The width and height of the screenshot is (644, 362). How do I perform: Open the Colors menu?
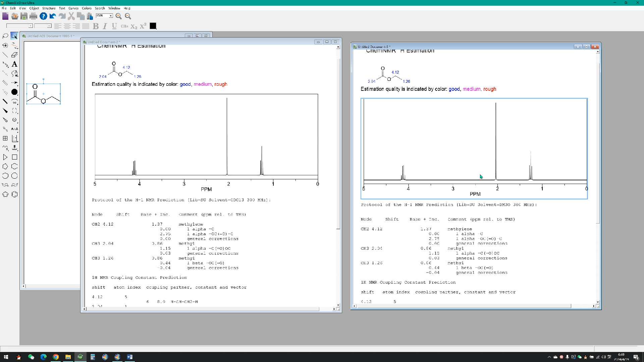[87, 8]
